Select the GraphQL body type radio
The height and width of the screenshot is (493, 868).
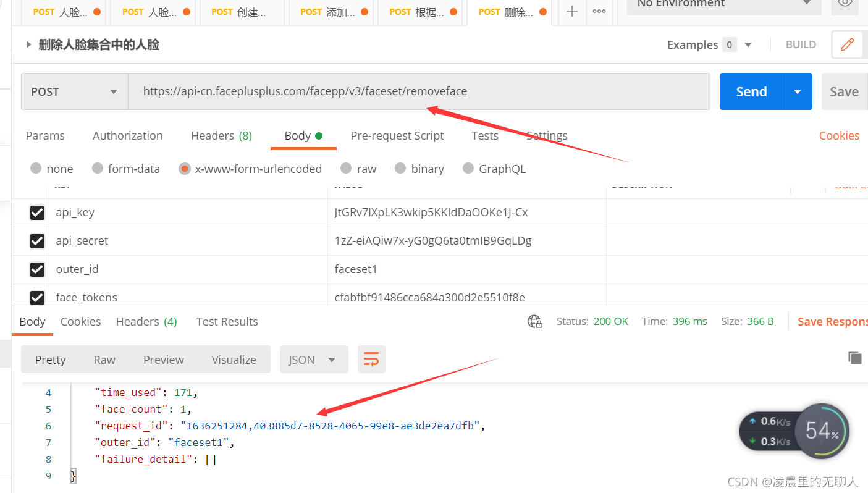pyautogui.click(x=468, y=168)
